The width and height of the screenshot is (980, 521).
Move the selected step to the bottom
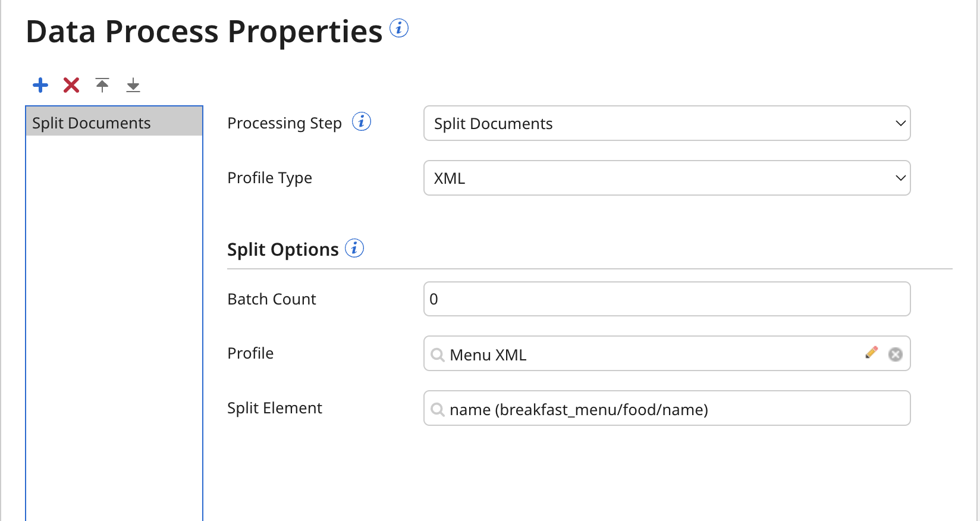click(133, 84)
